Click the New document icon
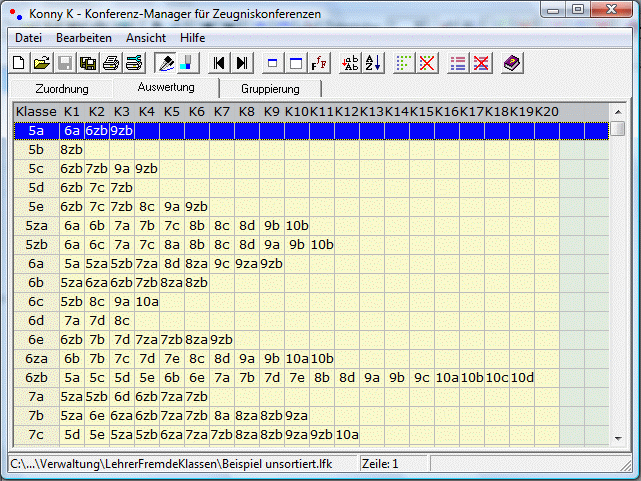The width and height of the screenshot is (641, 481). tap(19, 63)
